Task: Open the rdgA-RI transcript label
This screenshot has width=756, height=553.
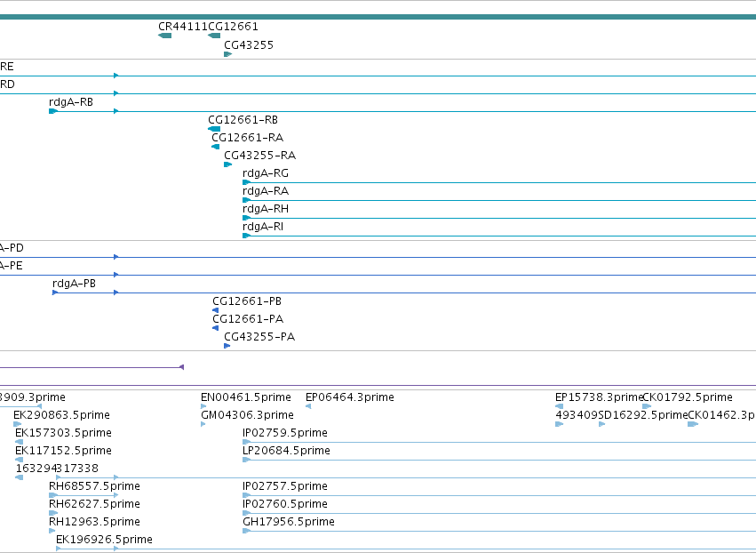Action: (263, 227)
